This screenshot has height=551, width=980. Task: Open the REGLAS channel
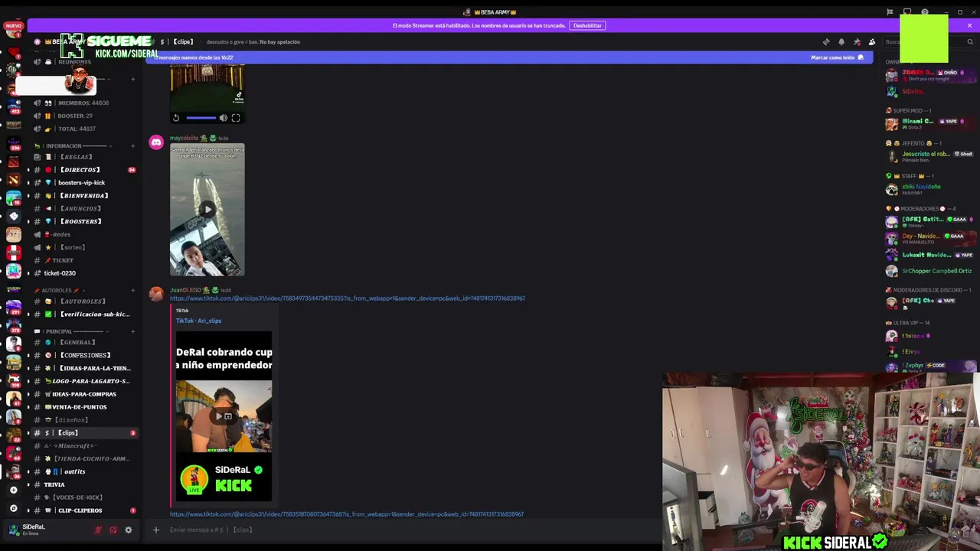(x=84, y=157)
